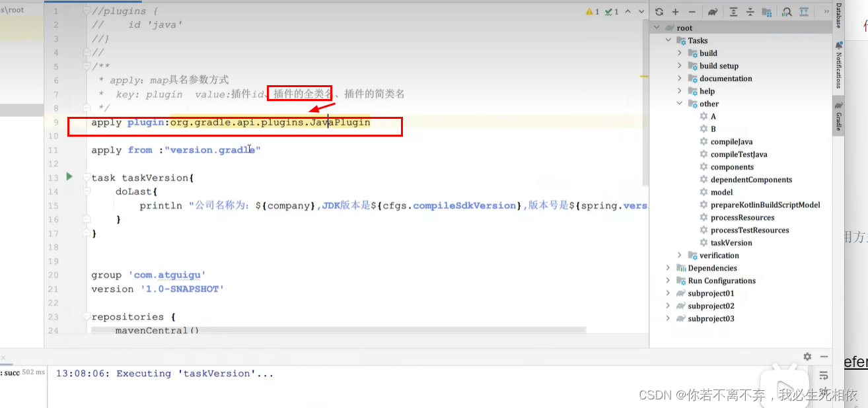
Task: Expand the Dependencies node
Action: [669, 268]
